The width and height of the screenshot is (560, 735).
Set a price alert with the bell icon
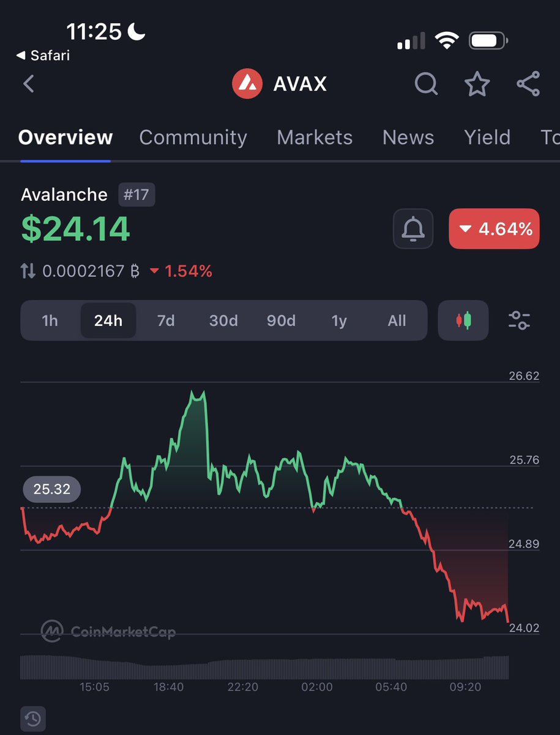(413, 228)
